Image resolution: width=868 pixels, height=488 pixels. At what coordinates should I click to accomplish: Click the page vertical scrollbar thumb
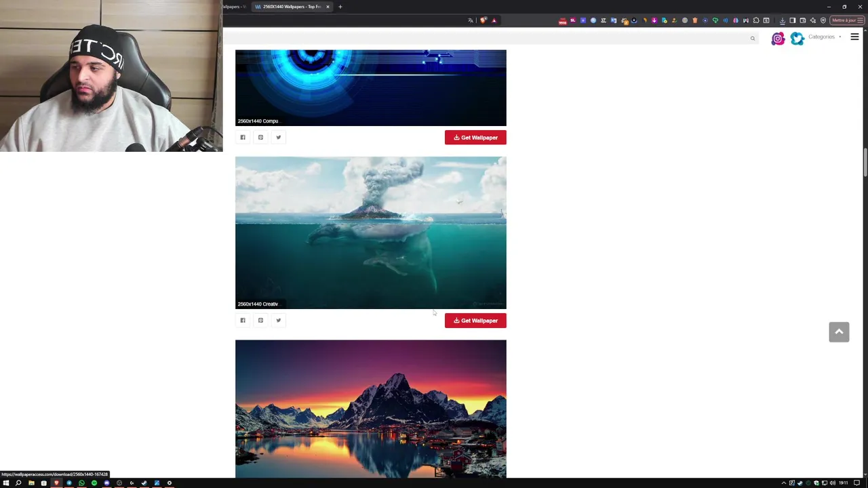(865, 163)
